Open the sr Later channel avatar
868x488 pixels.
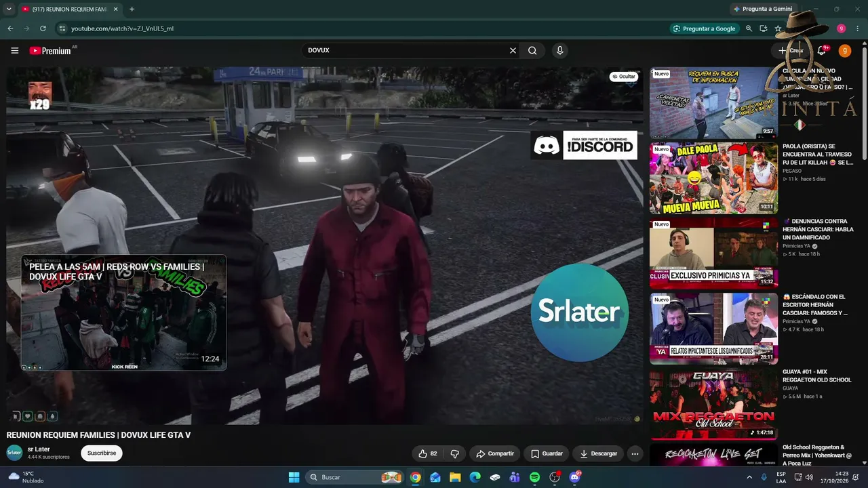[x=14, y=453]
